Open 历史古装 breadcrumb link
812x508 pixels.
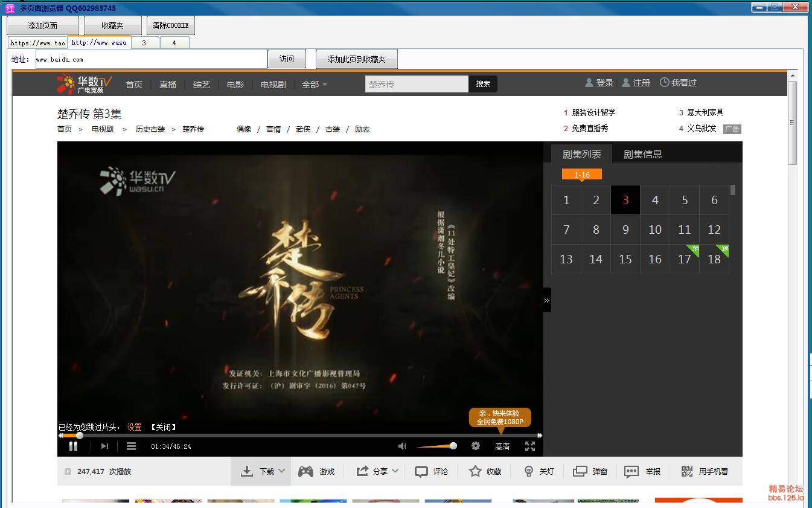pyautogui.click(x=150, y=129)
